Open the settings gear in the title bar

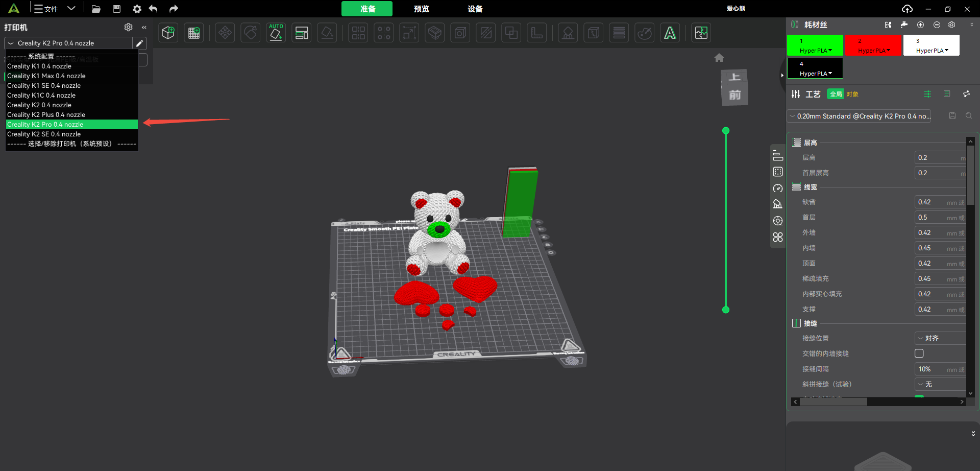tap(137, 9)
